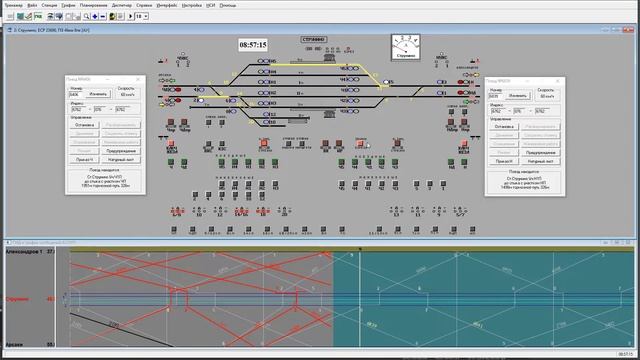The image size is (640, 360).
Task: Click the Номер field in left train dialog
Action: (76, 94)
